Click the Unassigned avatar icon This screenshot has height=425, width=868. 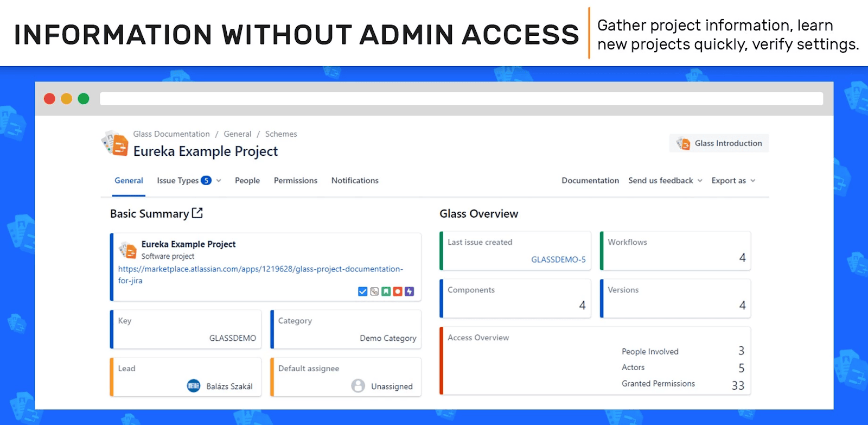tap(358, 386)
